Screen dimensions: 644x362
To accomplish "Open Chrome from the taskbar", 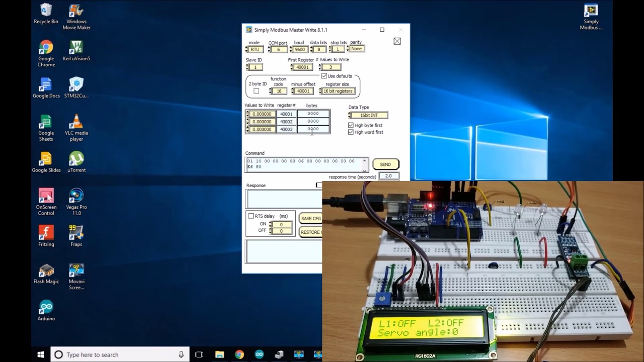I will point(239,354).
